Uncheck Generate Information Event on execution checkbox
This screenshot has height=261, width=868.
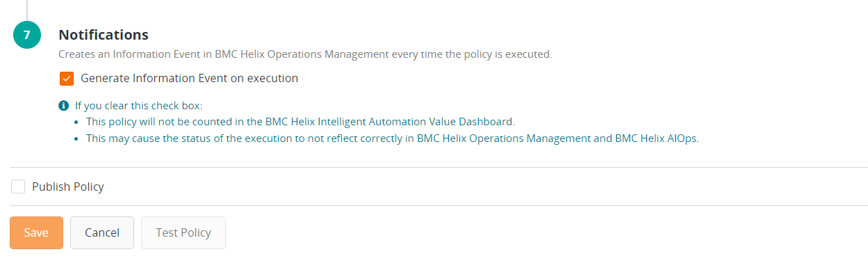67,79
